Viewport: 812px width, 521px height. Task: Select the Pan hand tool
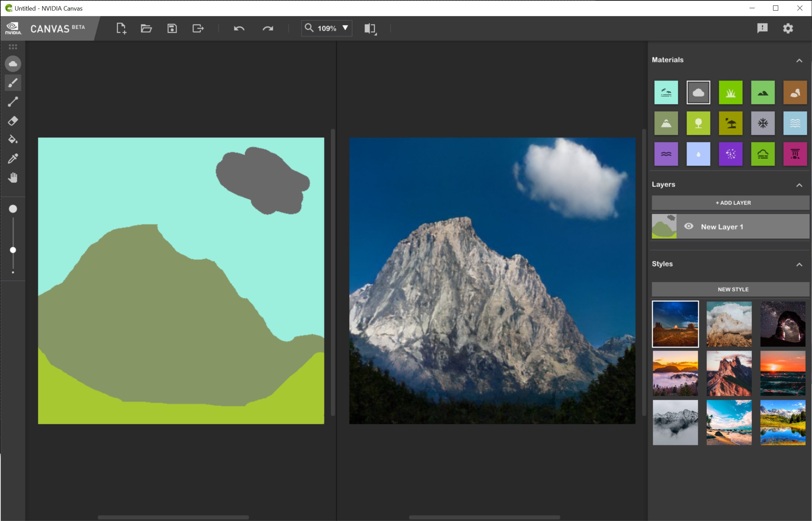[x=13, y=178]
